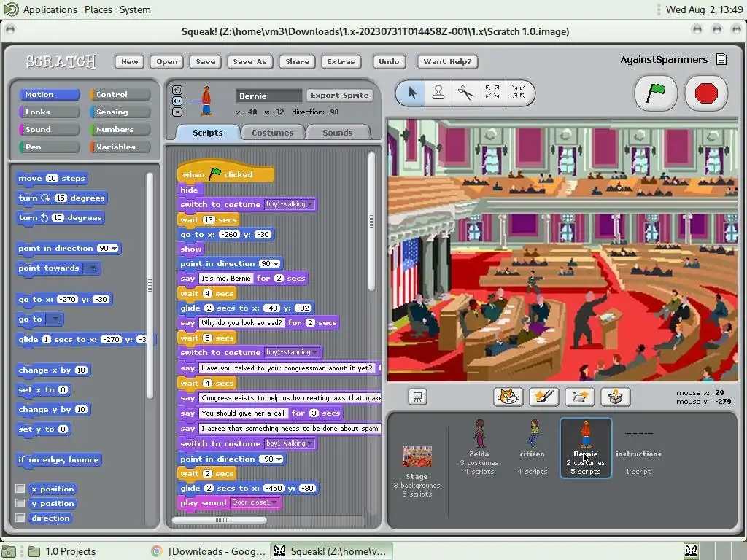Click the Extras button
The image size is (747, 560).
pyautogui.click(x=341, y=61)
